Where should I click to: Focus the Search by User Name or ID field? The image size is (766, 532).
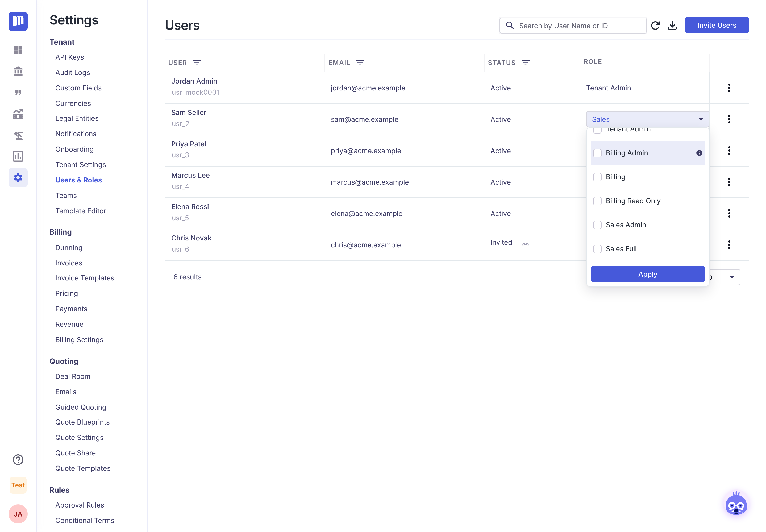pyautogui.click(x=573, y=25)
